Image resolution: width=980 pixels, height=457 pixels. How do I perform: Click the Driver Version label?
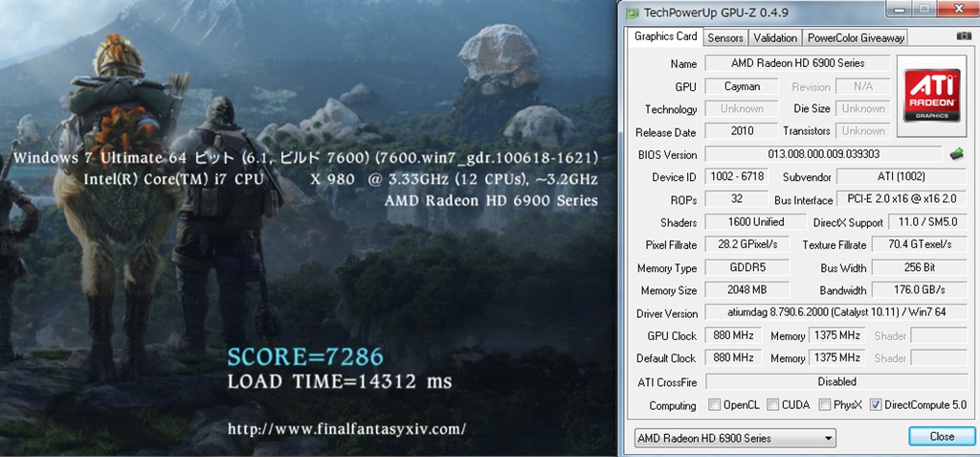tap(667, 313)
